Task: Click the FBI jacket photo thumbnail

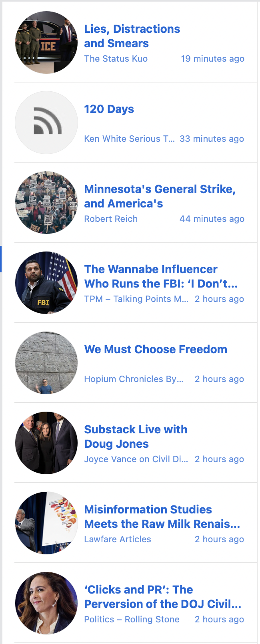Action: pos(46,283)
